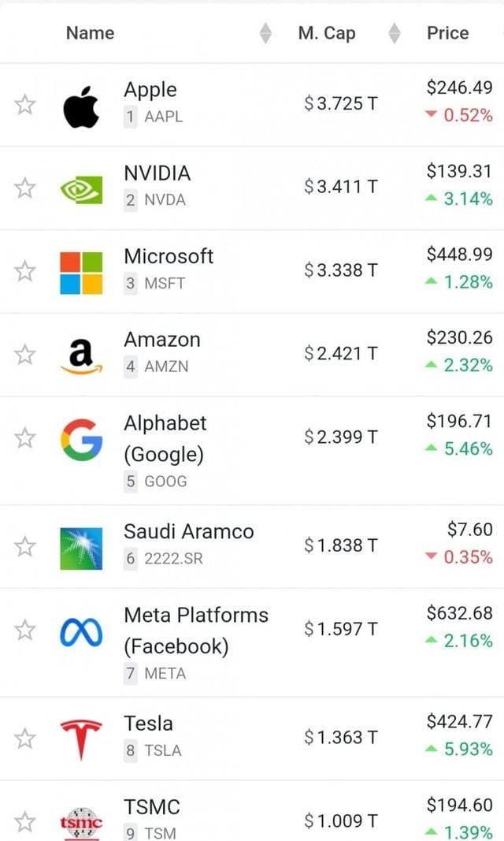Open Amazon via its logo icon
The width and height of the screenshot is (504, 841).
tap(81, 354)
